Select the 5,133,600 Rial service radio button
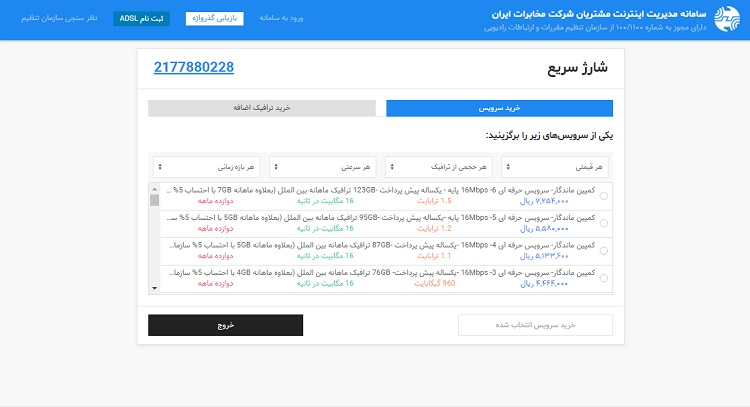Screen dimensions: 750x407 coord(604,251)
